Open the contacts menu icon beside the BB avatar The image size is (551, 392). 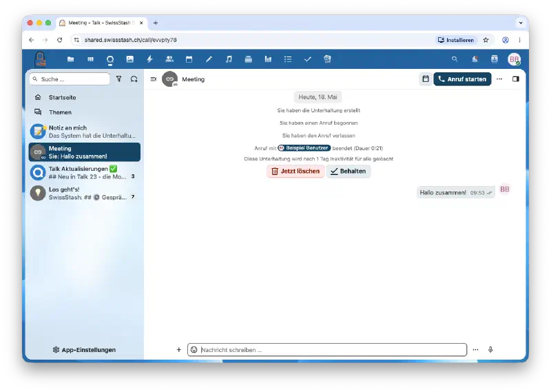coord(495,59)
